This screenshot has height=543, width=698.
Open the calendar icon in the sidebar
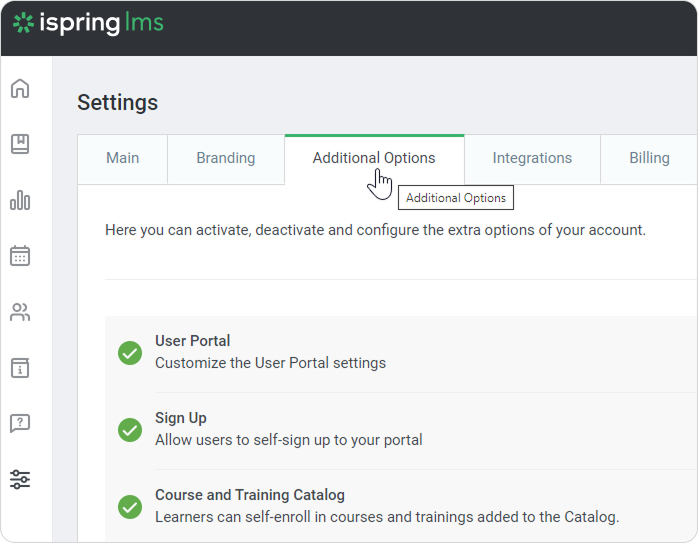(20, 256)
